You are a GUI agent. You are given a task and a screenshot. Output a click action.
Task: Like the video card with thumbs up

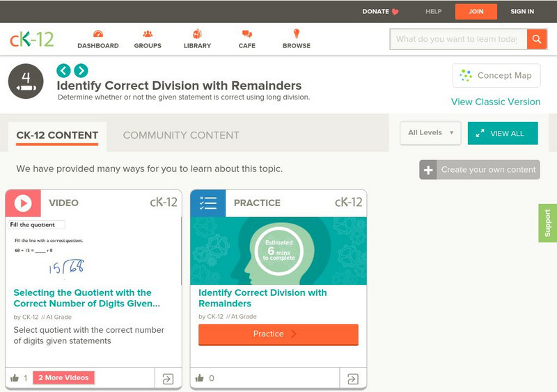click(x=15, y=378)
